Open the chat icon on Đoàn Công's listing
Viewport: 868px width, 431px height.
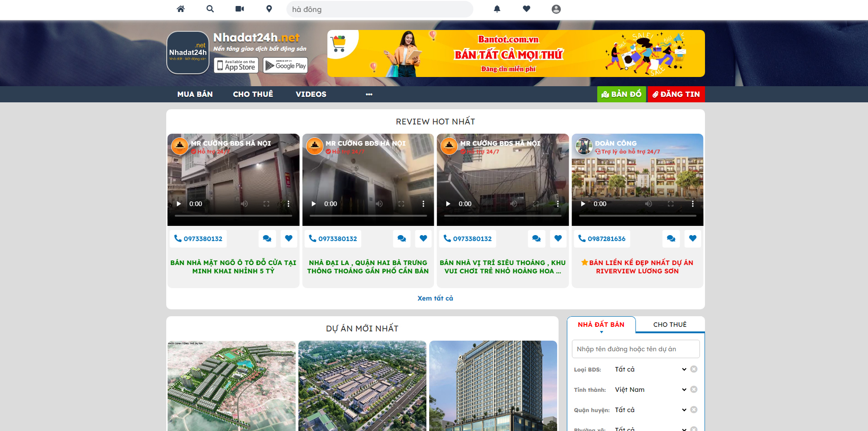pos(671,238)
